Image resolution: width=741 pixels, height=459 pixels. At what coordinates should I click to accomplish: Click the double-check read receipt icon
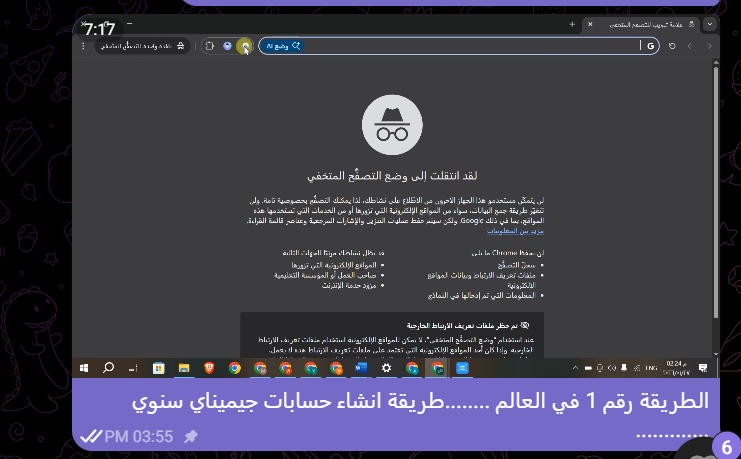pyautogui.click(x=91, y=436)
